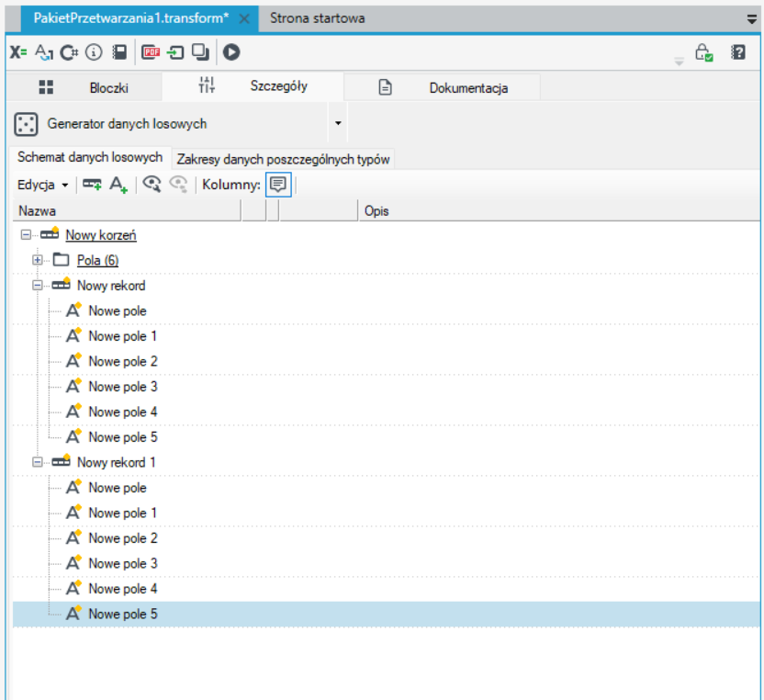Image resolution: width=764 pixels, height=700 pixels.
Task: Click the add new field A+ icon
Action: [118, 185]
